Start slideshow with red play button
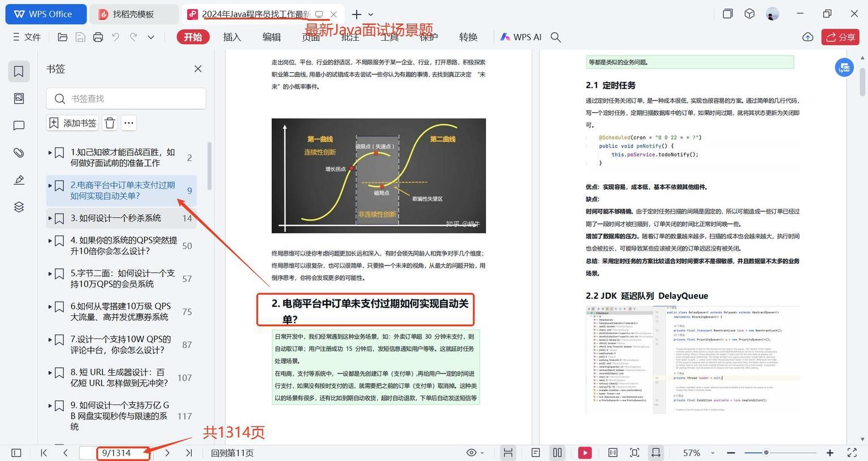Screen dimensions: 868x461 585,453
